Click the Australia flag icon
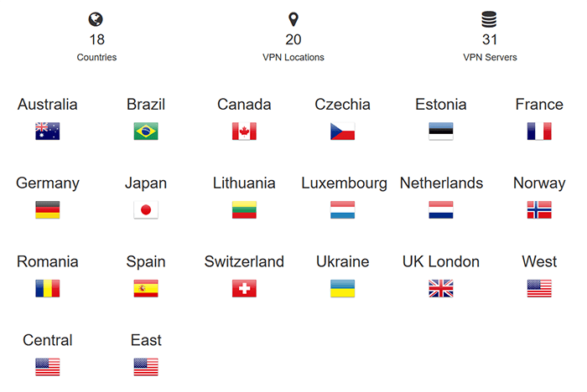587x392 pixels. click(48, 132)
